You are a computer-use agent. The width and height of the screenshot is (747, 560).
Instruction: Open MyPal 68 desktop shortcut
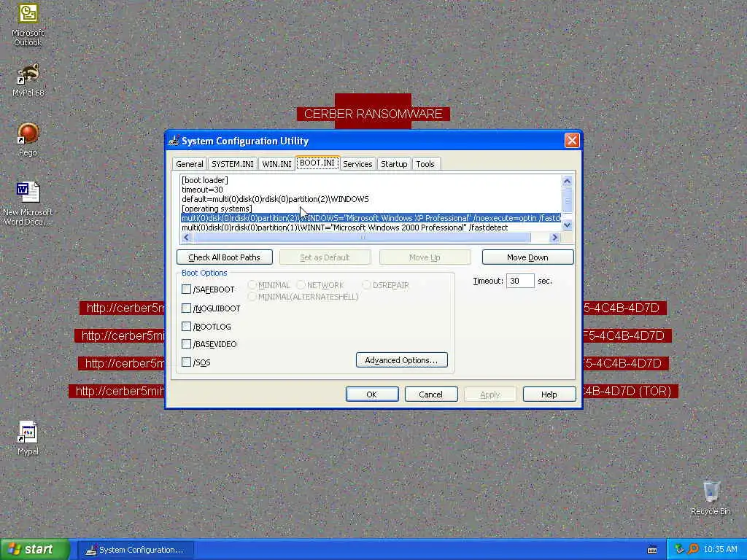(28, 79)
